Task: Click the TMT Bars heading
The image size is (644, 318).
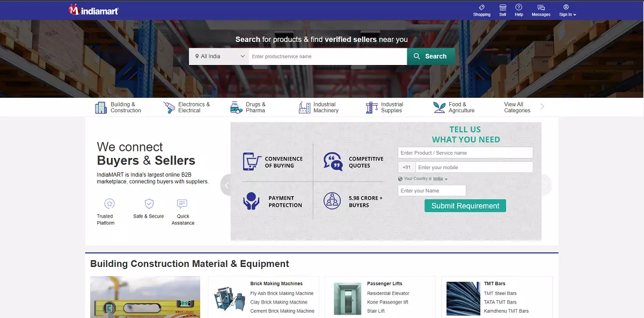Action: pyautogui.click(x=495, y=284)
